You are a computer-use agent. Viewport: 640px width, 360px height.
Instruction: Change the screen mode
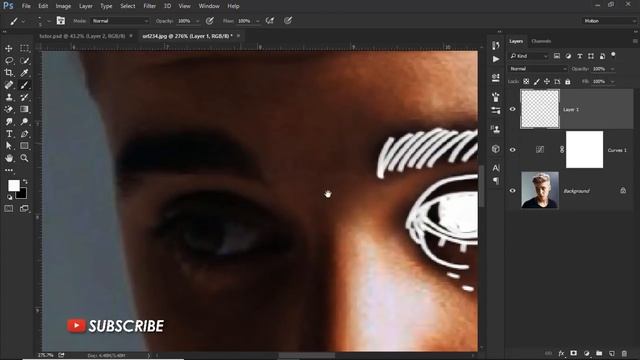(x=24, y=209)
